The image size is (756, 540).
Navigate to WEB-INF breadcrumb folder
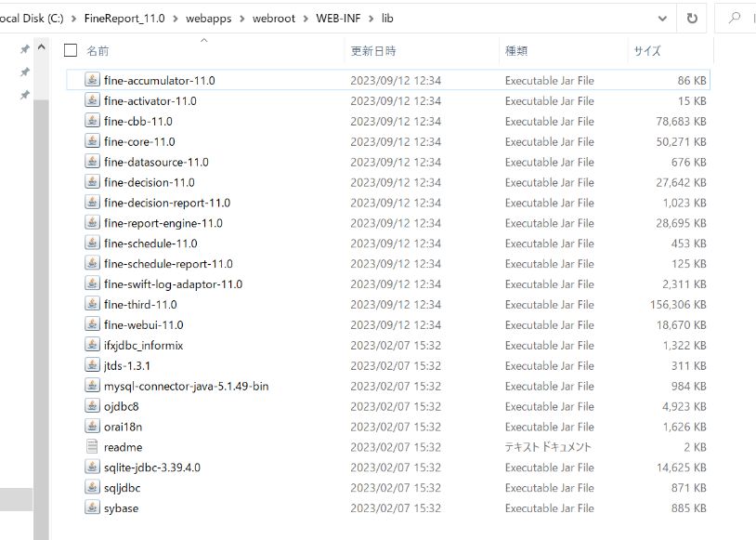point(338,19)
